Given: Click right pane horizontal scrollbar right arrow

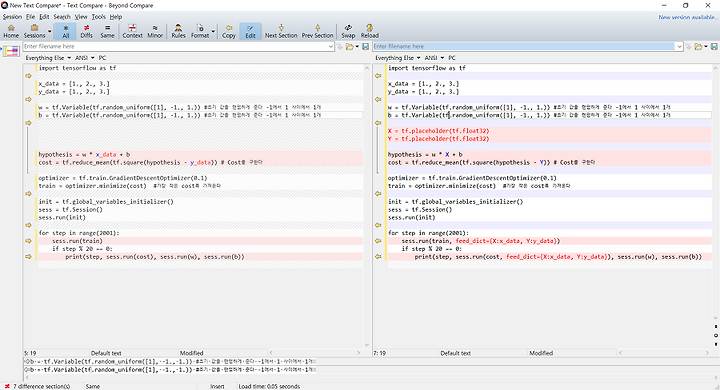Looking at the screenshot, I should pyautogui.click(x=708, y=353).
